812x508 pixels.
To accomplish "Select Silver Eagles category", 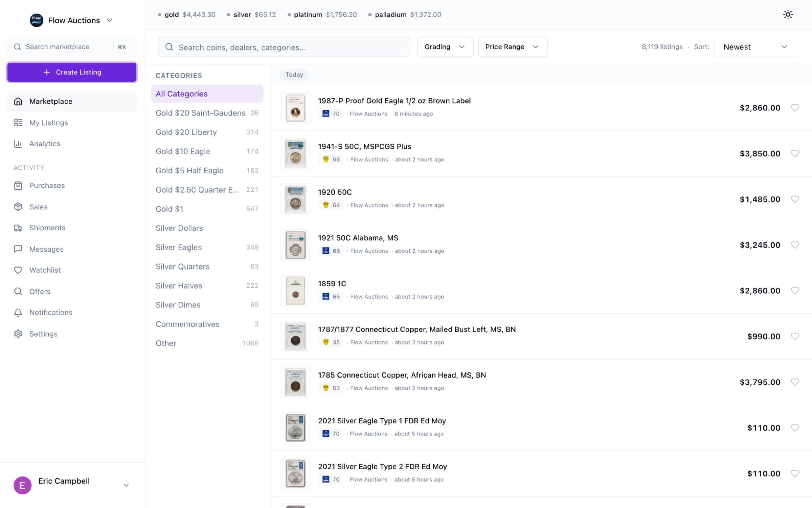I will point(207,247).
